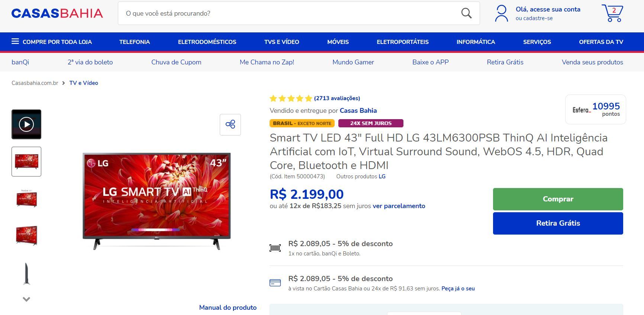
Task: Open the Manual do produto link
Action: (228, 308)
